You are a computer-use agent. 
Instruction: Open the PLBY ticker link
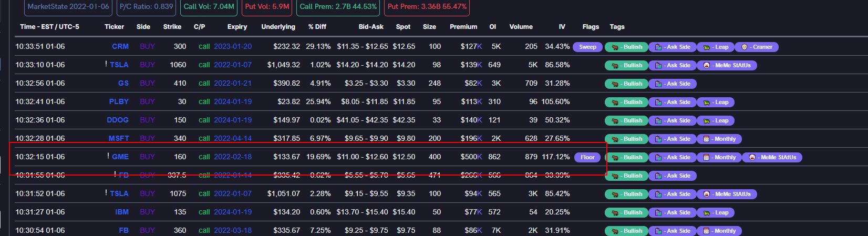[119, 101]
